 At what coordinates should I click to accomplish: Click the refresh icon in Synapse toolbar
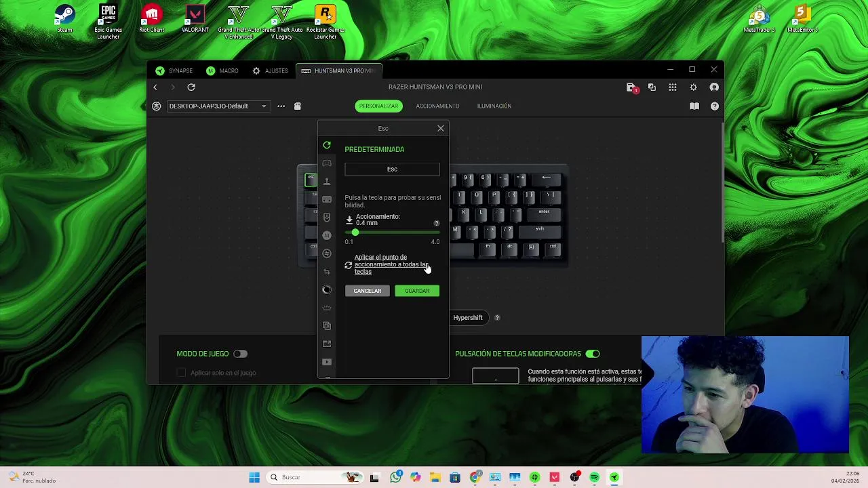tap(191, 87)
